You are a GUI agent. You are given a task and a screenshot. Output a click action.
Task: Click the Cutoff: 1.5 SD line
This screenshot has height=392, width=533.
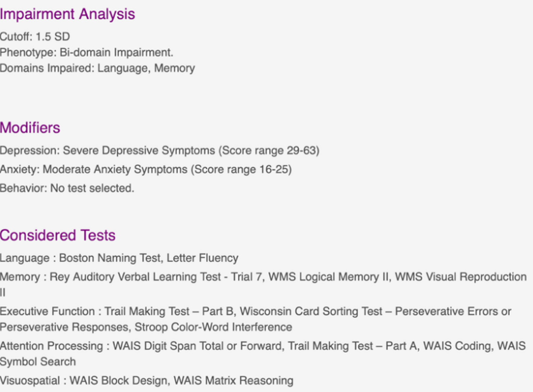click(x=35, y=36)
